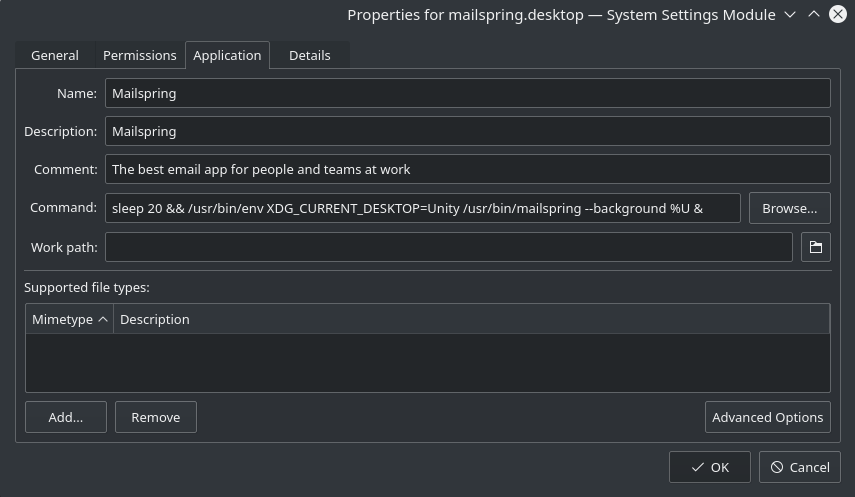Cancel the properties dialog
Screen dimensions: 855x497
(799, 467)
